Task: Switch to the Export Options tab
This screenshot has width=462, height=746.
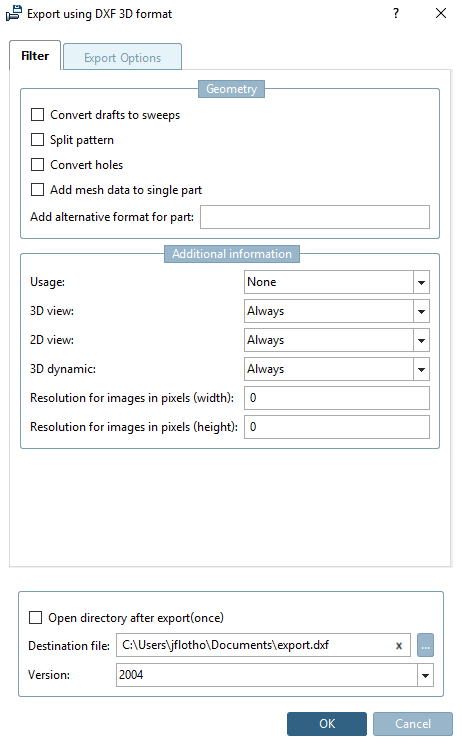Action: coord(122,57)
